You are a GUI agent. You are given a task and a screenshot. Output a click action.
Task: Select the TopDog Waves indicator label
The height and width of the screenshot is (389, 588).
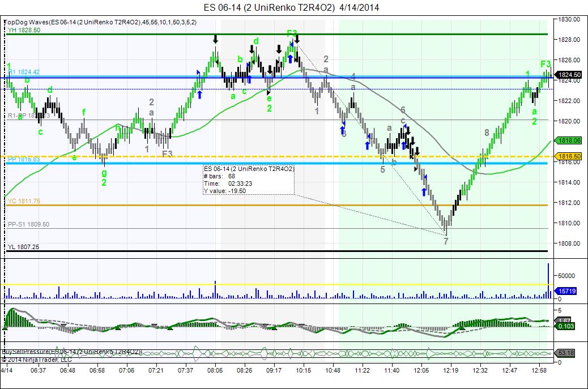point(100,22)
